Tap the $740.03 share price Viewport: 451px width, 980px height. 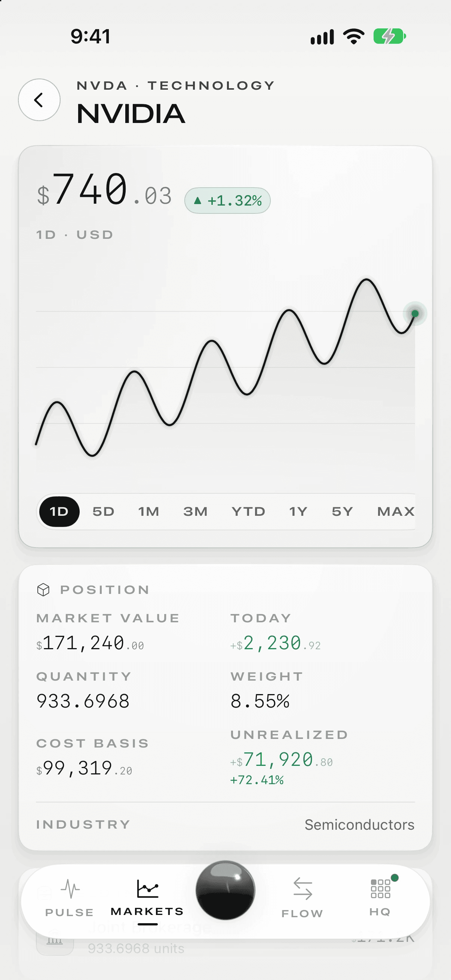pyautogui.click(x=104, y=190)
